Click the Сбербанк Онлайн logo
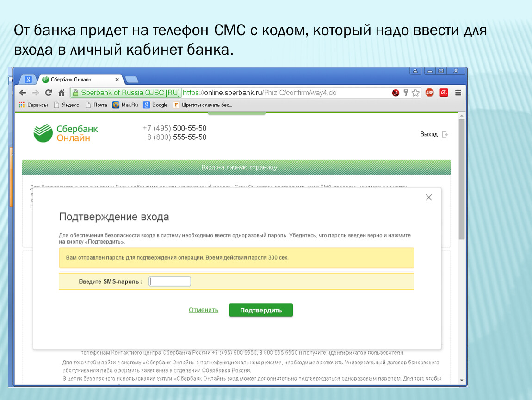Screen dimensions: 532x400 (66, 133)
